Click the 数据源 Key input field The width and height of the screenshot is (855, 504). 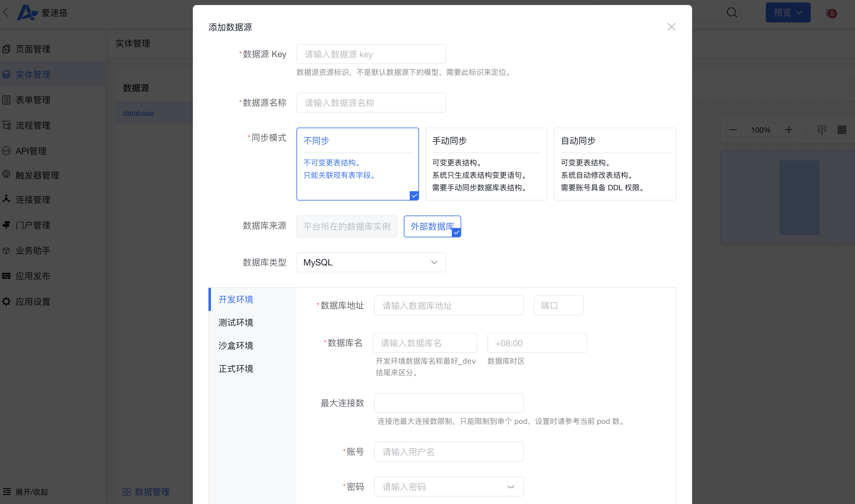[x=371, y=54]
